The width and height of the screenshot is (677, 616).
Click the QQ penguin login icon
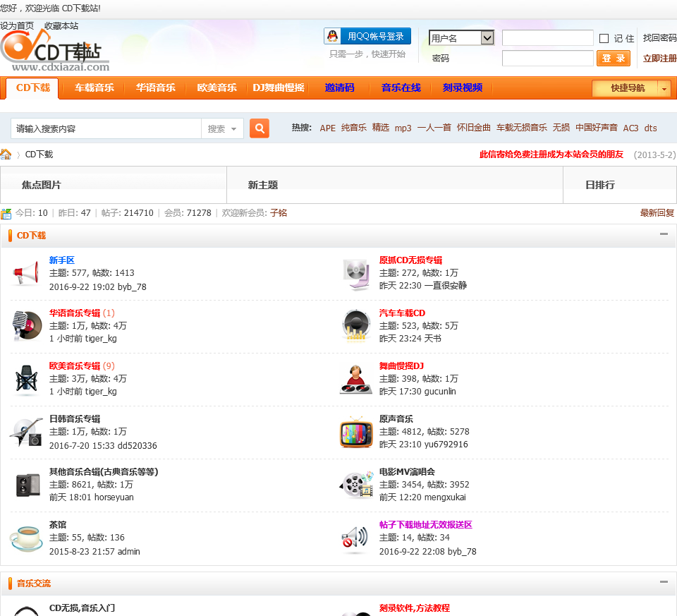(x=332, y=36)
